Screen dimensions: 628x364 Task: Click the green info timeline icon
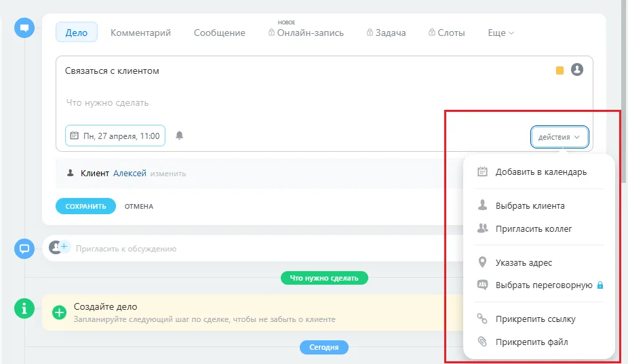pyautogui.click(x=24, y=308)
